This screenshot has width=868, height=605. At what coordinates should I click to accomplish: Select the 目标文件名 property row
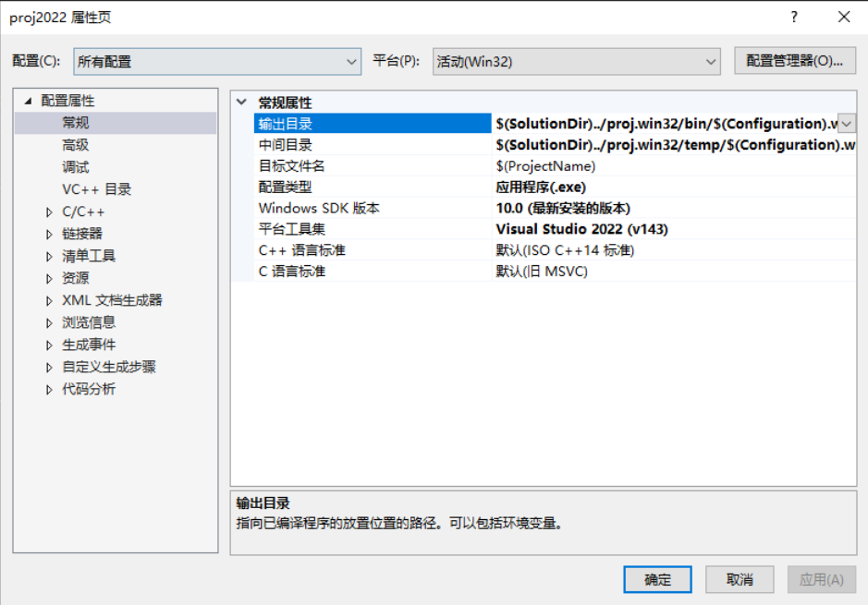372,166
